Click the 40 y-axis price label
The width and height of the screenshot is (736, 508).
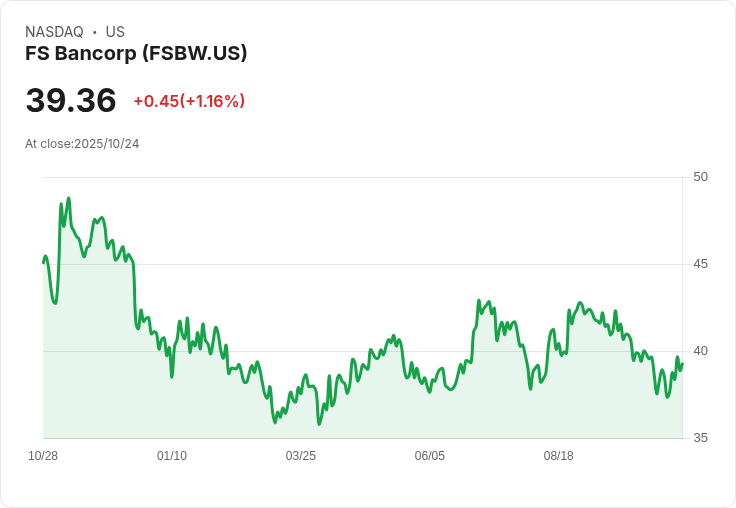pyautogui.click(x=700, y=351)
